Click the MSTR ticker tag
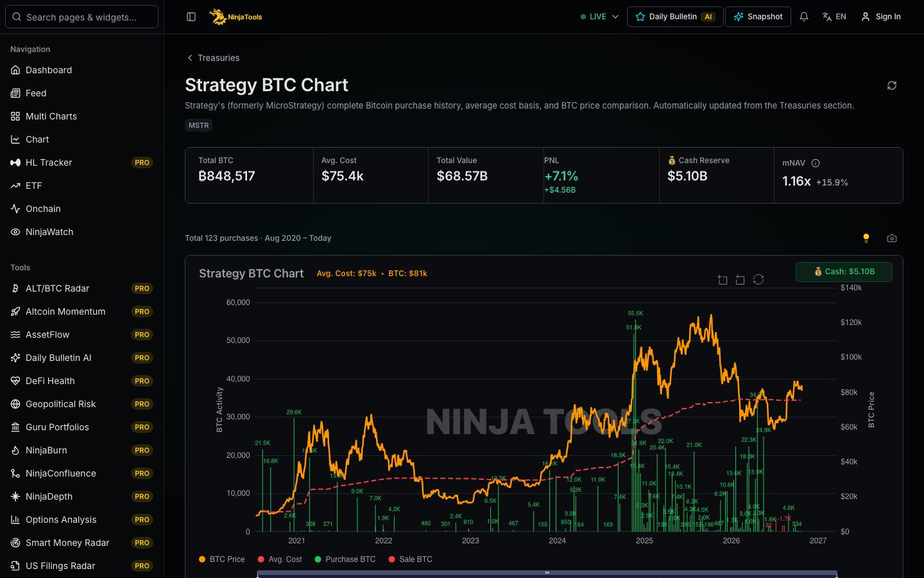This screenshot has width=924, height=578. [x=198, y=125]
